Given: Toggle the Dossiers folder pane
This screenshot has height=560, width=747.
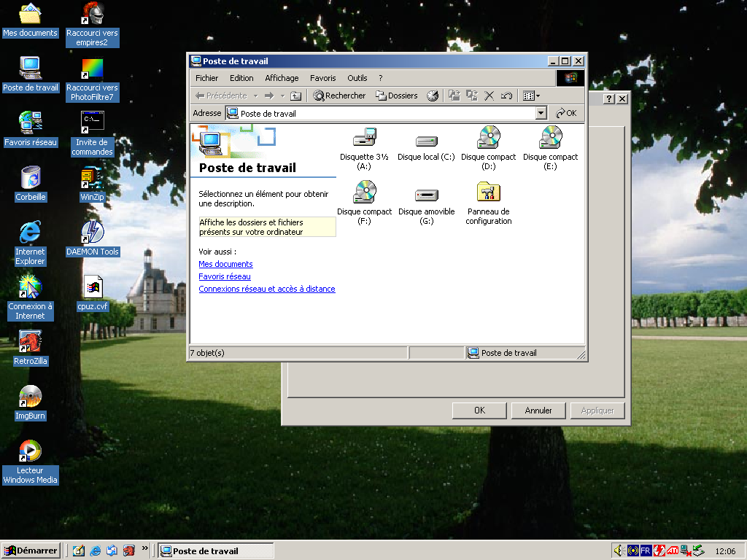Looking at the screenshot, I should pos(397,96).
